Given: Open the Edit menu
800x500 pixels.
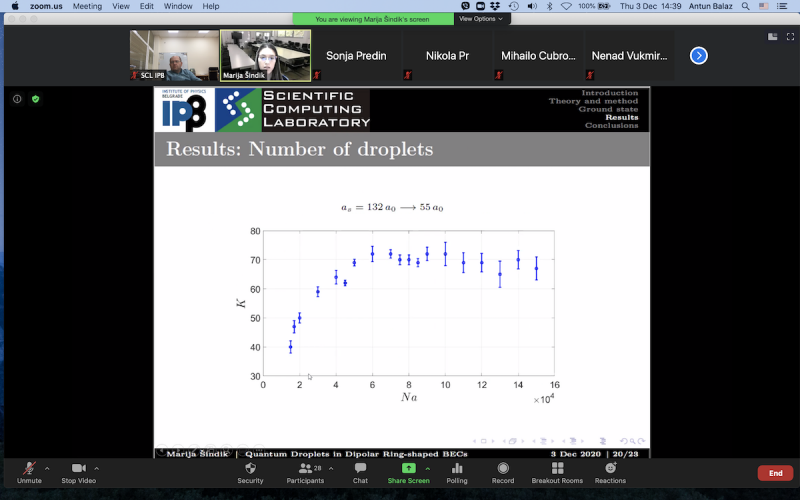Looking at the screenshot, I should coord(147,6).
